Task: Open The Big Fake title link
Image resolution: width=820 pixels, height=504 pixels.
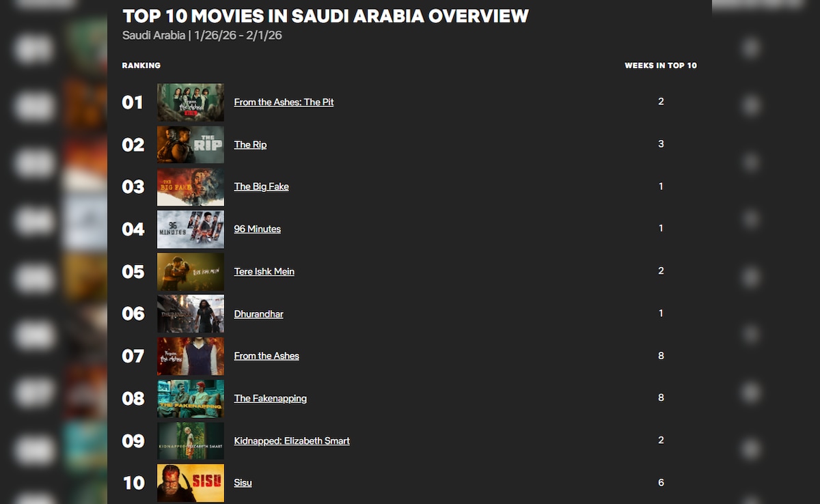Action: [261, 187]
